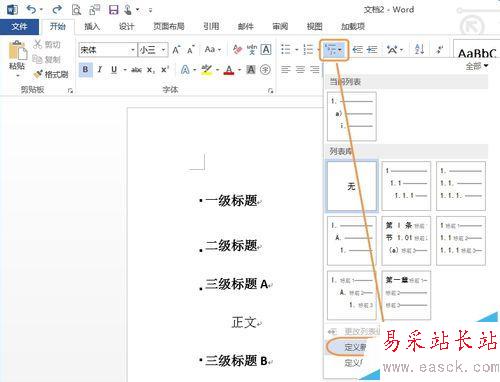Increase font size with enlarge A icon

(177, 50)
